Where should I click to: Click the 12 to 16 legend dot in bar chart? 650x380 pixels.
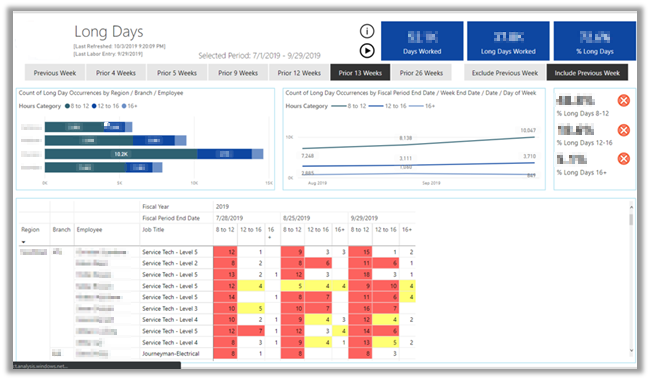point(94,106)
